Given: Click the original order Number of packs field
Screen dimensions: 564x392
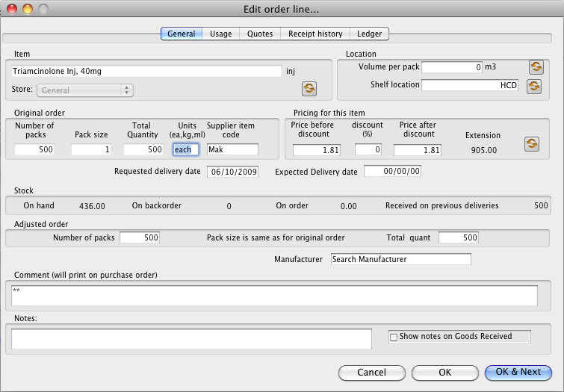Looking at the screenshot, I should pyautogui.click(x=34, y=149).
